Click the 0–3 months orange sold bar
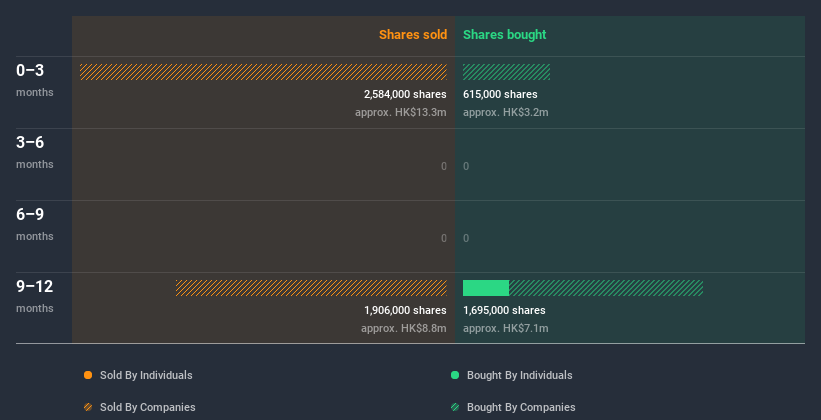This screenshot has width=821, height=420. point(263,72)
